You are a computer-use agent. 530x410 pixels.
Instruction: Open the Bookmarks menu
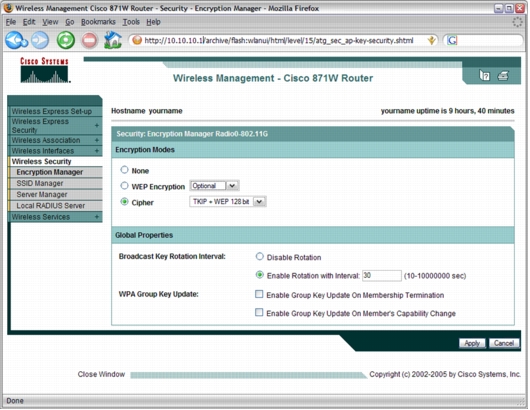[98, 22]
